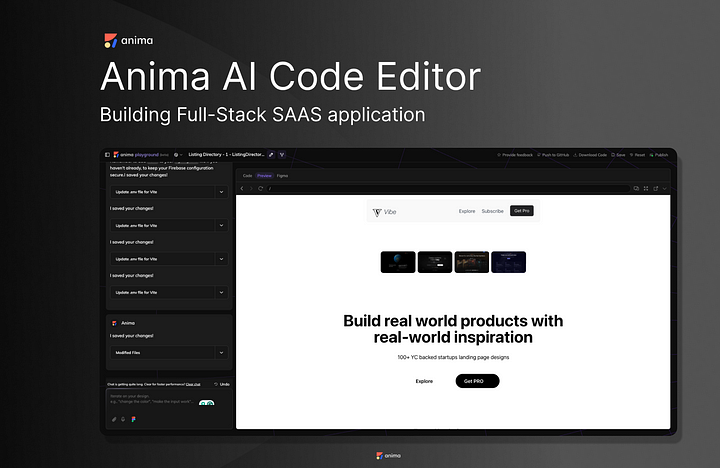Click the Modified Files row label
This screenshot has height=468, width=720.
point(128,353)
